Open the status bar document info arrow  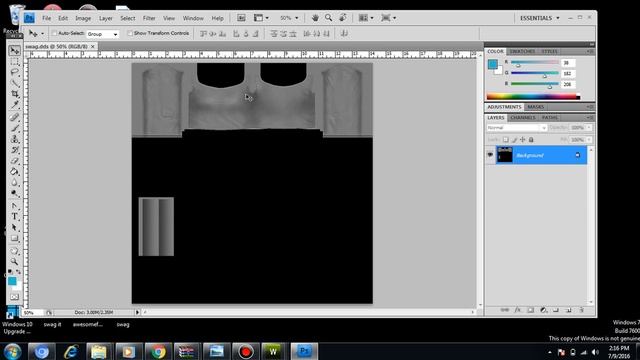coord(138,312)
